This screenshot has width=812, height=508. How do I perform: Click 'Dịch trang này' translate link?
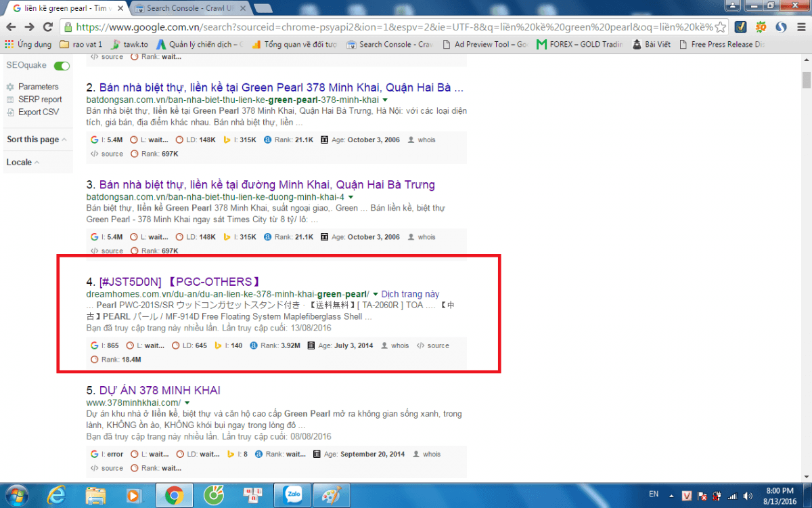[x=410, y=294]
